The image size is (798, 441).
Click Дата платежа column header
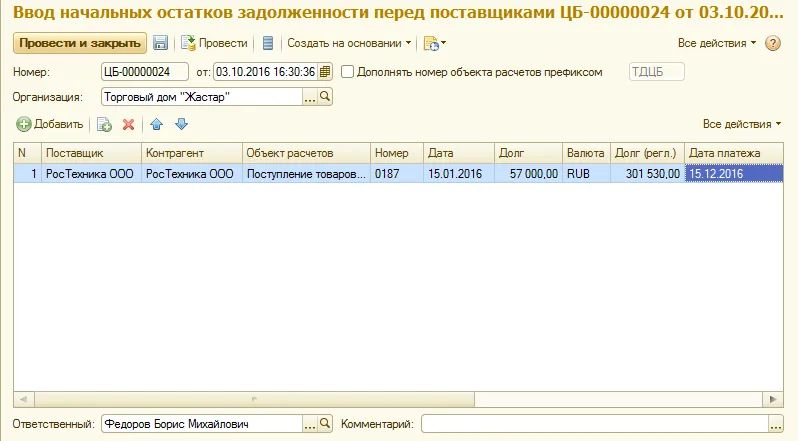click(x=734, y=153)
